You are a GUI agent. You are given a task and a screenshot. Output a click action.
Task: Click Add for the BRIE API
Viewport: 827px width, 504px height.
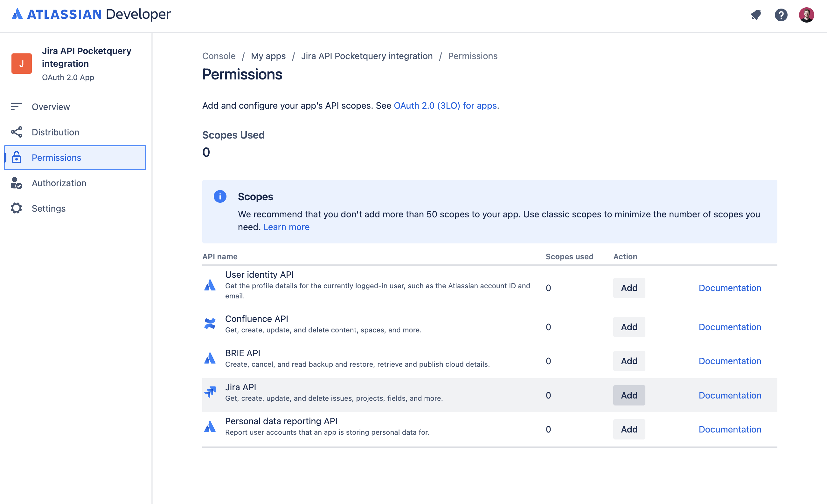[x=629, y=361]
